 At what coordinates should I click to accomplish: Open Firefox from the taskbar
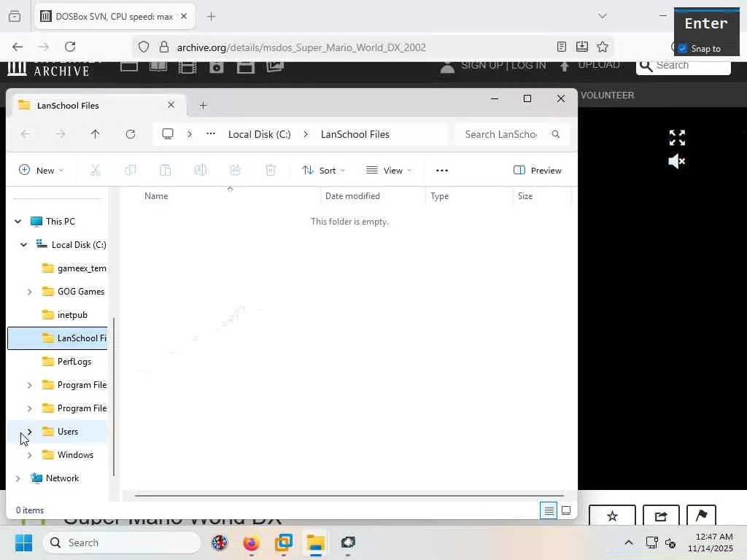[x=251, y=542]
